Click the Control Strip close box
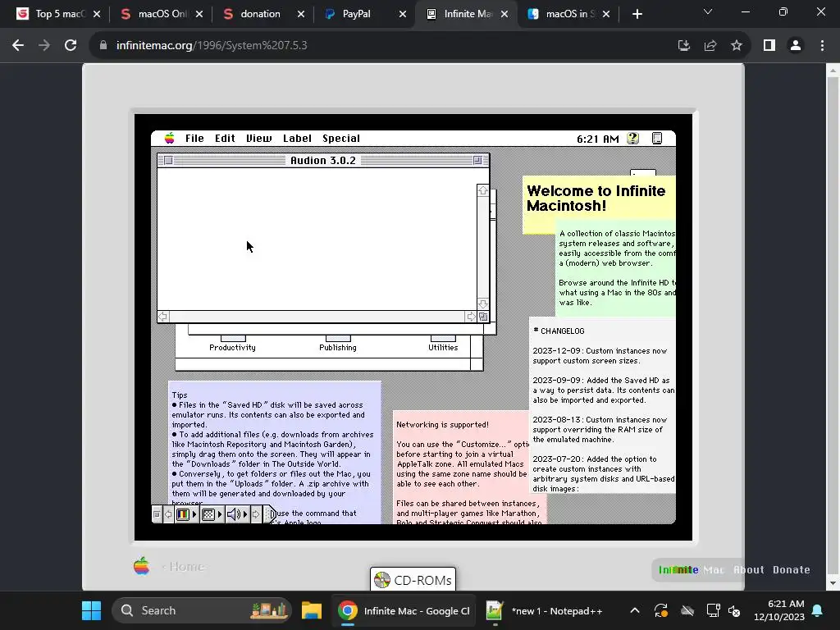Viewport: 840px width, 630px height. (157, 514)
